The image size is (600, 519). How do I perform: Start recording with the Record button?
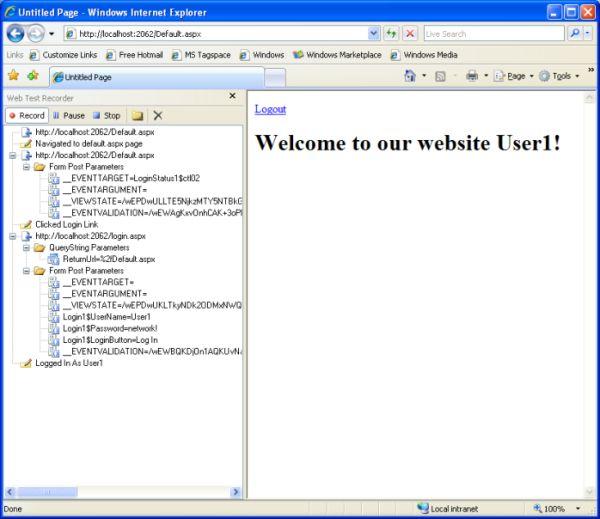pos(26,115)
